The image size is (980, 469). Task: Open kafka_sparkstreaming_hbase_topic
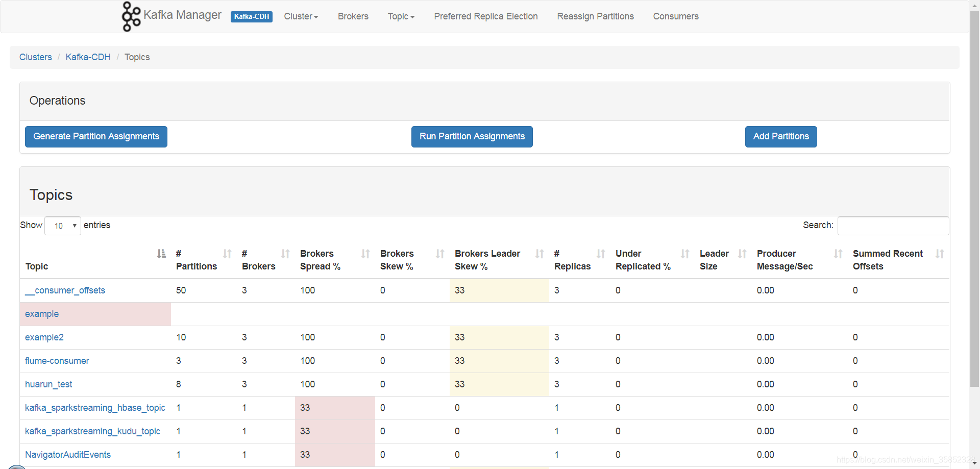95,408
